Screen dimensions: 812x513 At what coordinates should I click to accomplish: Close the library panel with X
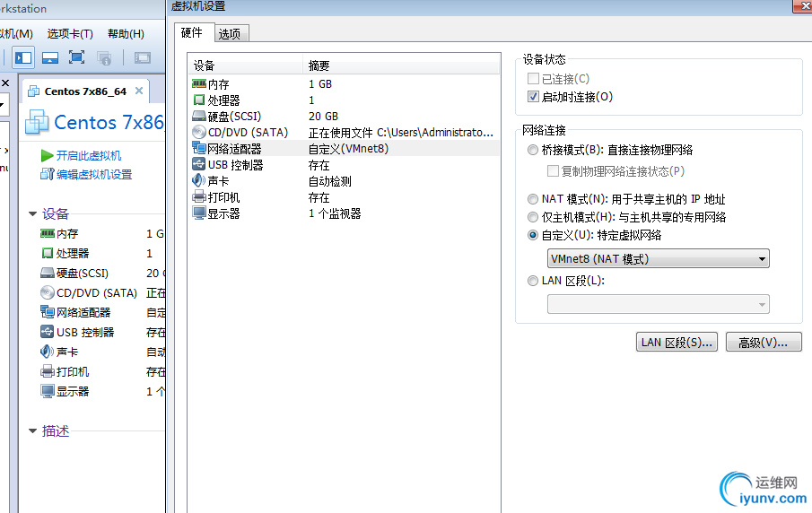(x=5, y=83)
